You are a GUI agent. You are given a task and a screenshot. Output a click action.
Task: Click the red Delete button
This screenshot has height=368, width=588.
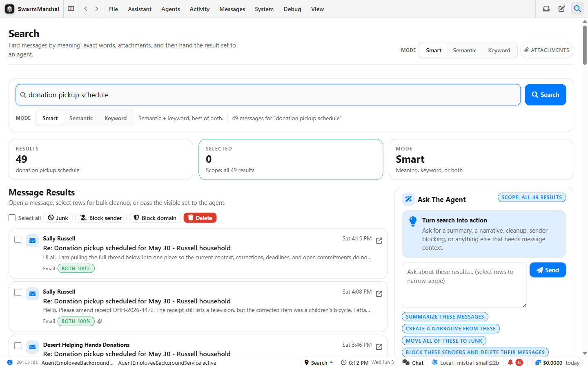pyautogui.click(x=200, y=218)
